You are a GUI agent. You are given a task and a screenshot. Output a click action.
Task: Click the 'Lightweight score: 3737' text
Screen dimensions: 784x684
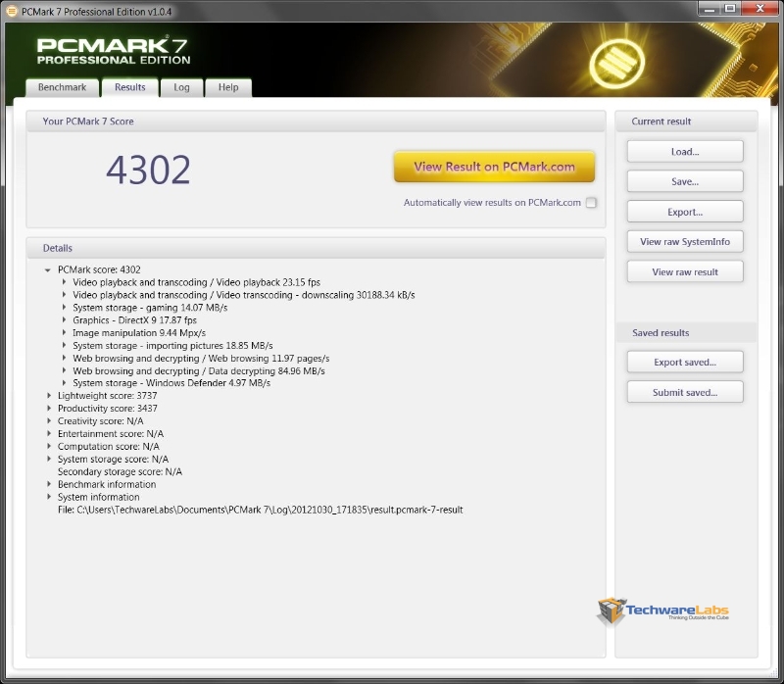point(108,396)
